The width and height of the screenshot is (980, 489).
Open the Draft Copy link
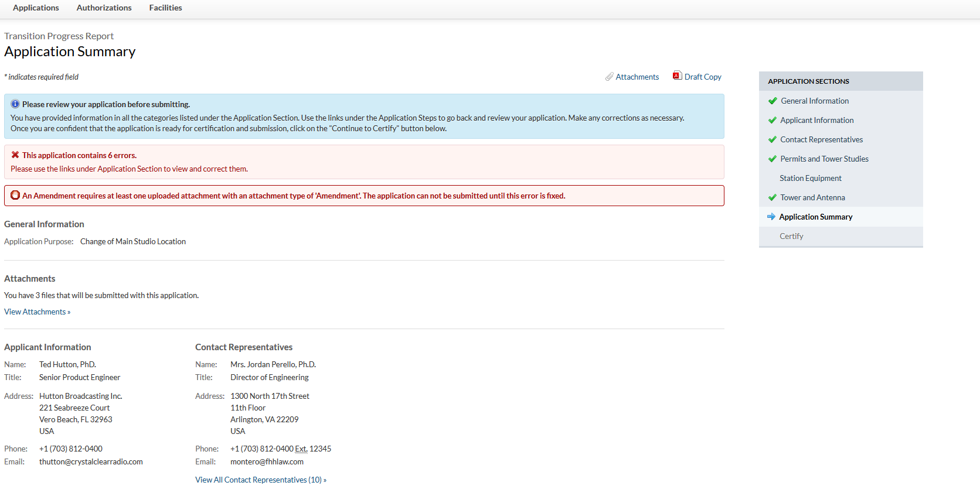pos(703,77)
